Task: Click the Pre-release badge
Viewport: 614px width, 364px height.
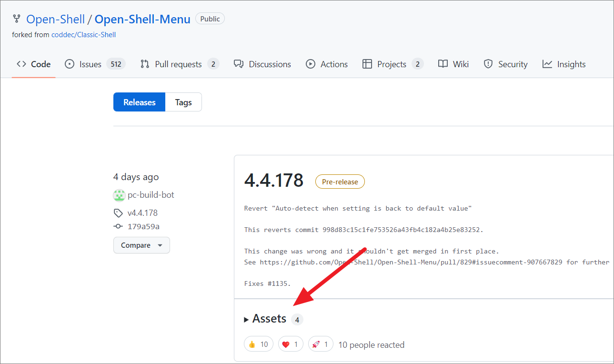Action: click(x=340, y=182)
